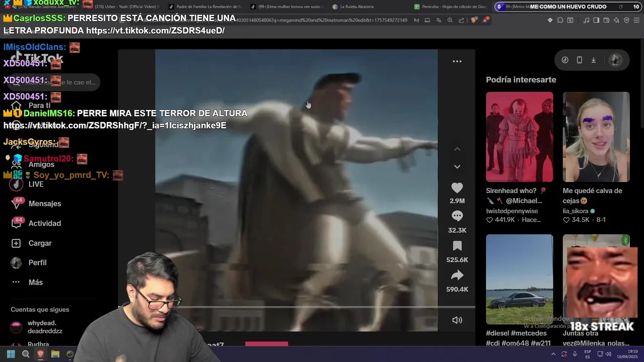The width and height of the screenshot is (644, 362).
Task: Click the share page icon in address bar
Action: (461, 20)
